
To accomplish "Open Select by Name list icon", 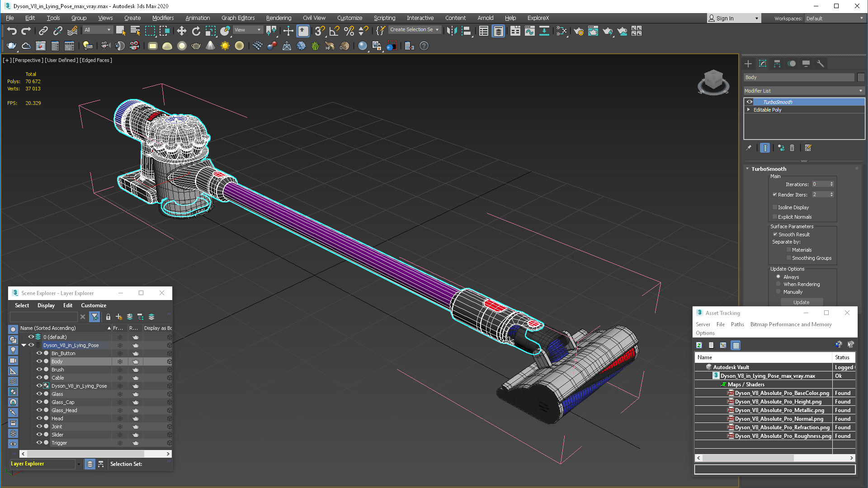I will [x=135, y=31].
